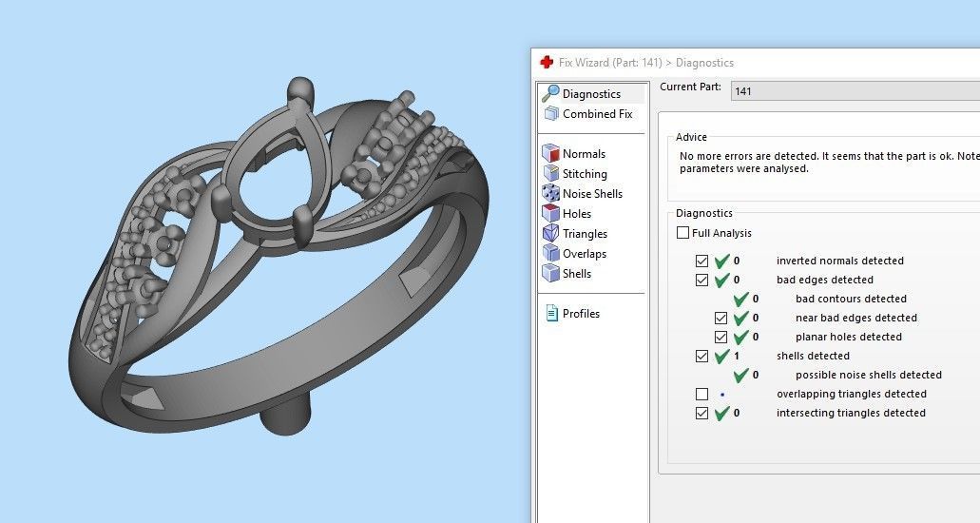Screen dimensions: 980x523
Task: Uncheck bad edges detected checkbox
Action: point(701,280)
